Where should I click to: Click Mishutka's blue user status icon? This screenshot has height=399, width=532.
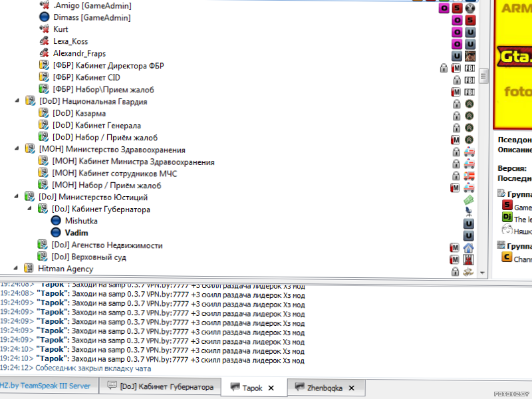point(57,221)
